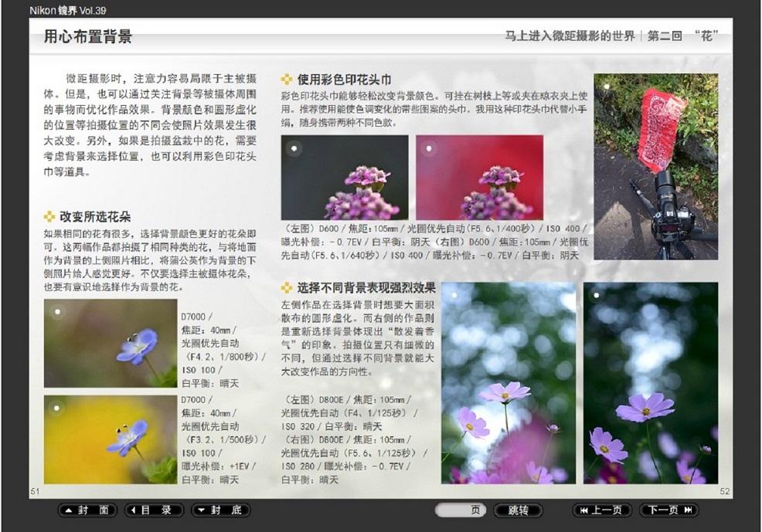This screenshot has height=532, width=762.
Task: Open the yellow background blue flower photo
Action: (x=110, y=439)
